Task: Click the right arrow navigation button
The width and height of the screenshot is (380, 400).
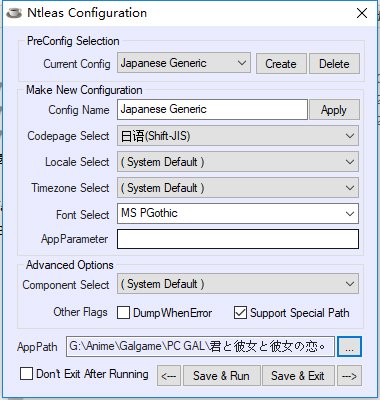Action: (x=349, y=376)
